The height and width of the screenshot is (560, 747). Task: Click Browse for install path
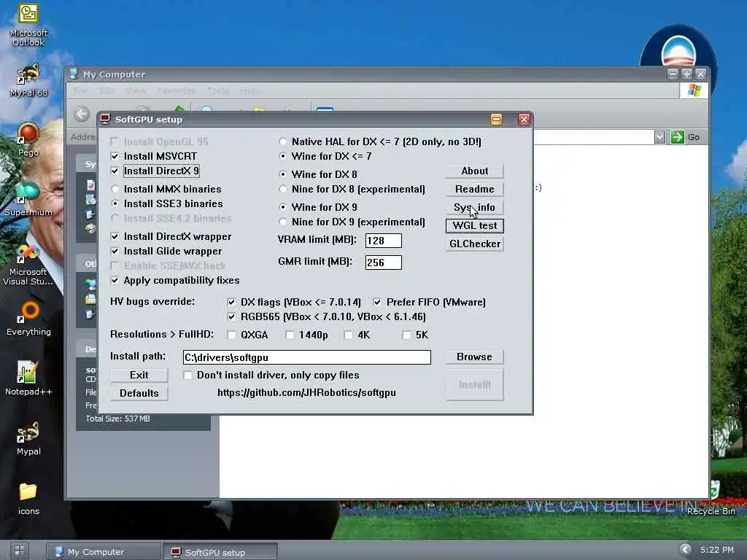(474, 357)
